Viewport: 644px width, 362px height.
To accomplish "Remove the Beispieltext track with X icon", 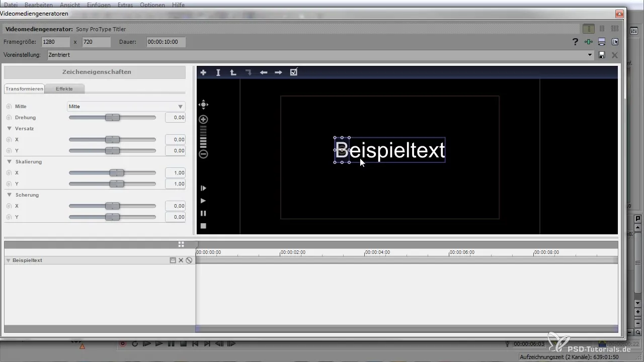I will (181, 260).
